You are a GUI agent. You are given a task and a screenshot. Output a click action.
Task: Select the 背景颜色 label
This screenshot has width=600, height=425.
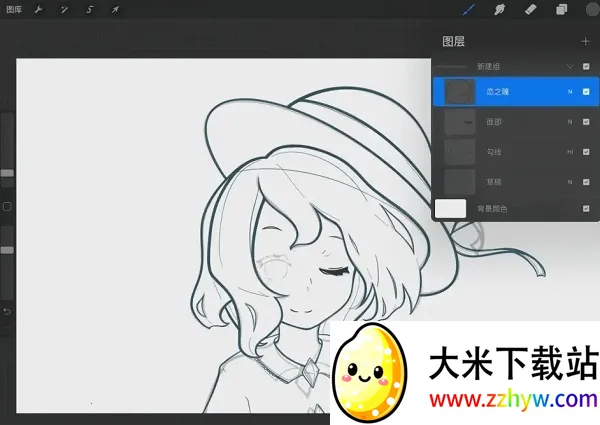[492, 209]
